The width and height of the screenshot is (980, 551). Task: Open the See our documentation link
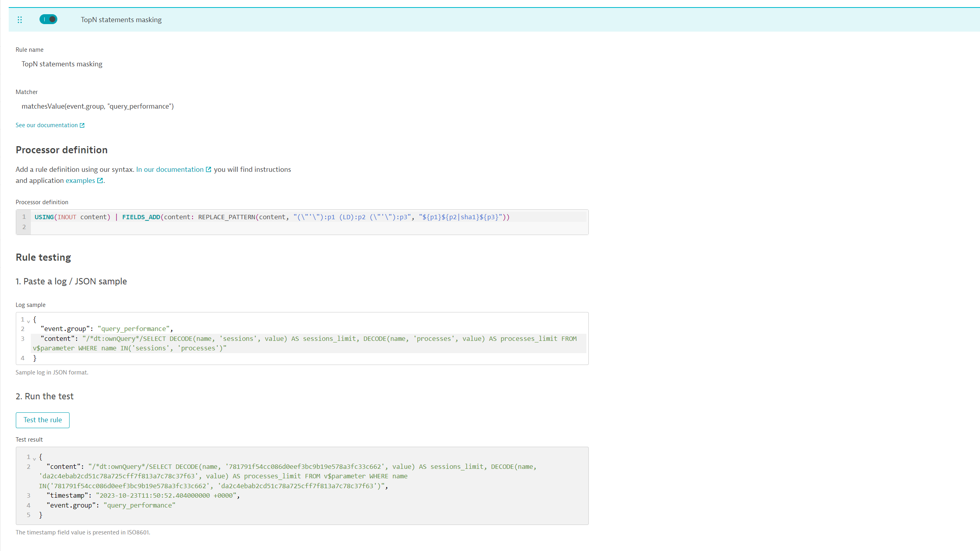tap(47, 125)
